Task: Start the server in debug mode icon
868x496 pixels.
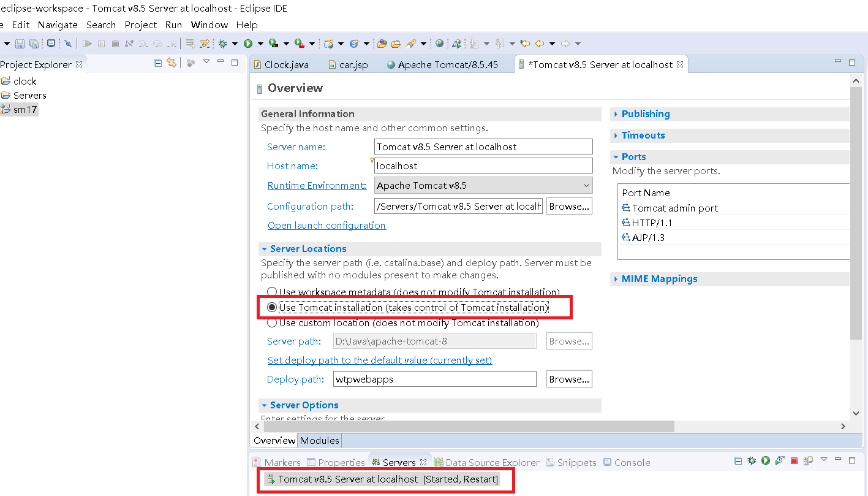Action: point(752,460)
